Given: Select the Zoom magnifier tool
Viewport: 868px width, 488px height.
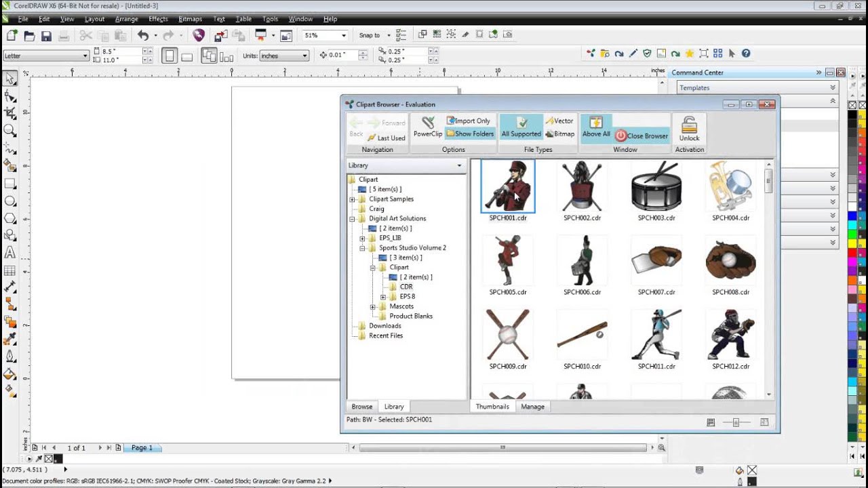Looking at the screenshot, I should point(10,130).
